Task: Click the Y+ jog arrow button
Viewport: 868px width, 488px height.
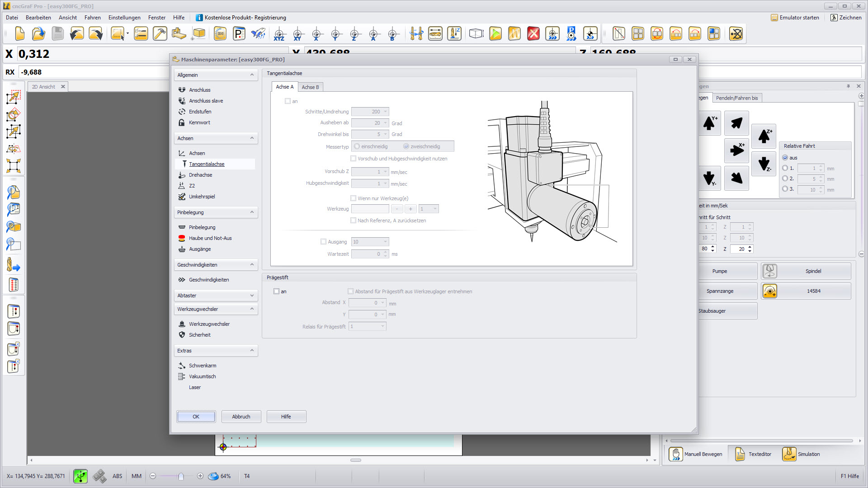Action: (x=710, y=123)
